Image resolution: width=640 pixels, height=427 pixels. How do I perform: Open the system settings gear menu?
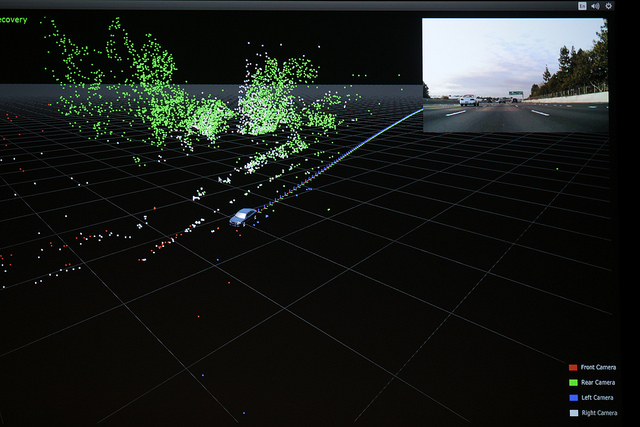(x=608, y=6)
